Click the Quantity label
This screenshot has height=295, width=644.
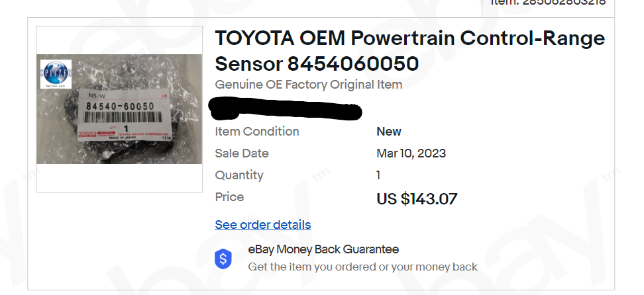pos(239,175)
